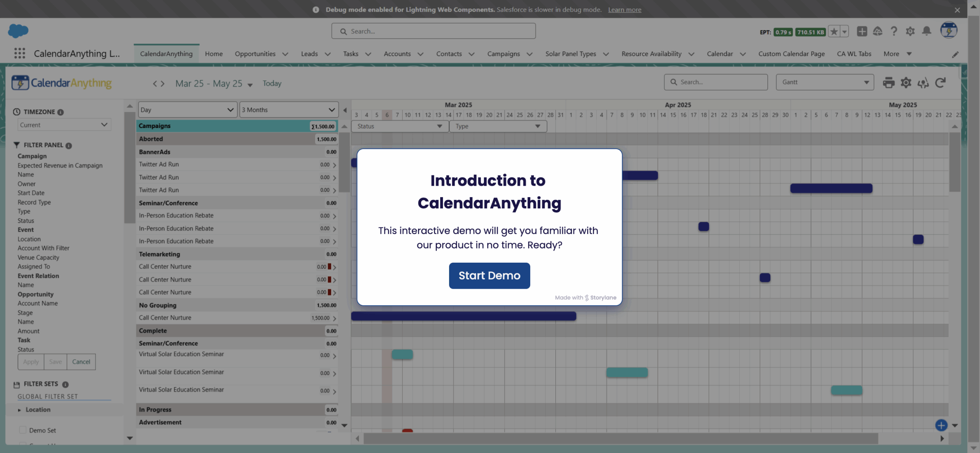Check the Demo Set filter checkbox

23,430
